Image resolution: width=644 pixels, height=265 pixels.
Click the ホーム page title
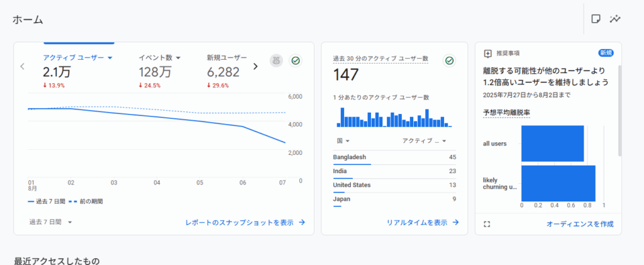[28, 20]
